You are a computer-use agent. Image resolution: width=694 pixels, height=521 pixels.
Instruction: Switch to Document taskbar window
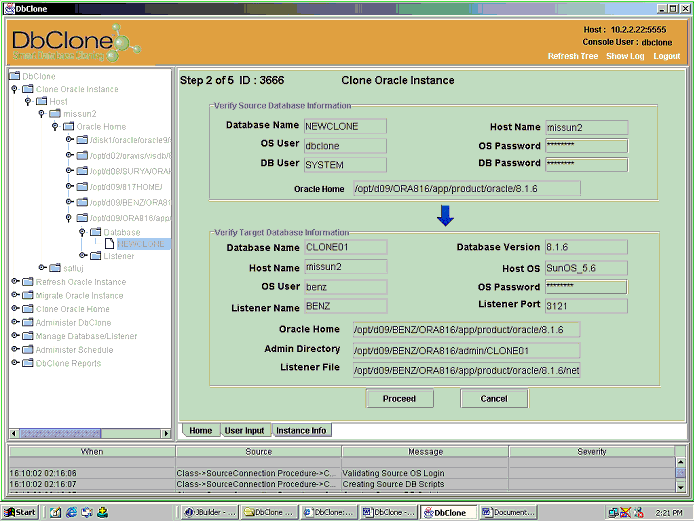[x=508, y=512]
